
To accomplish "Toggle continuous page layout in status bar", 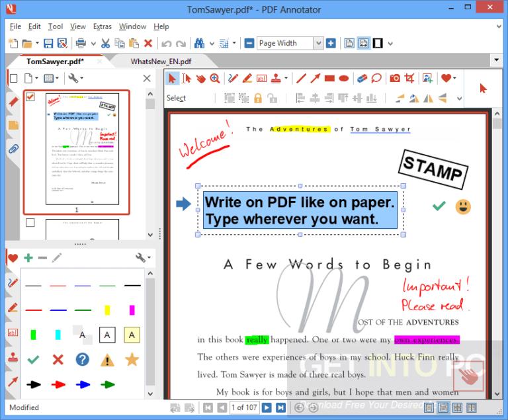I will pyautogui.click(x=443, y=407).
